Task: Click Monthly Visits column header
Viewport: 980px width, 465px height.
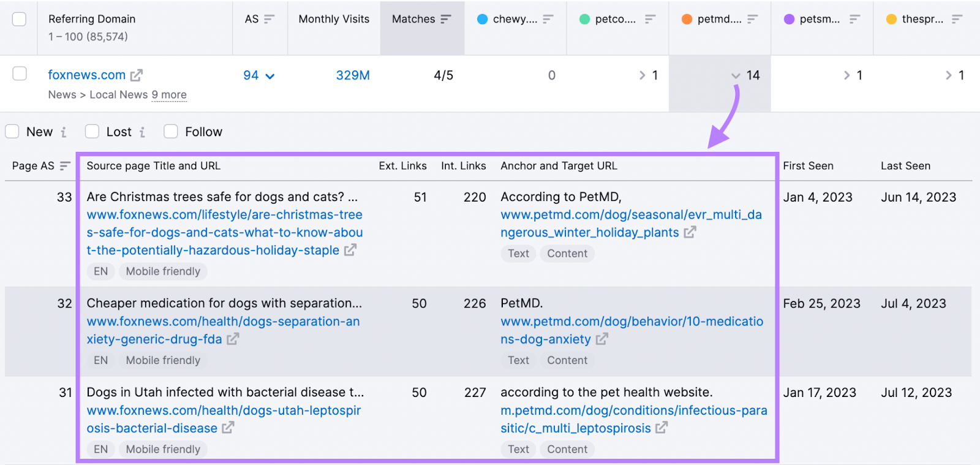Action: coord(334,19)
